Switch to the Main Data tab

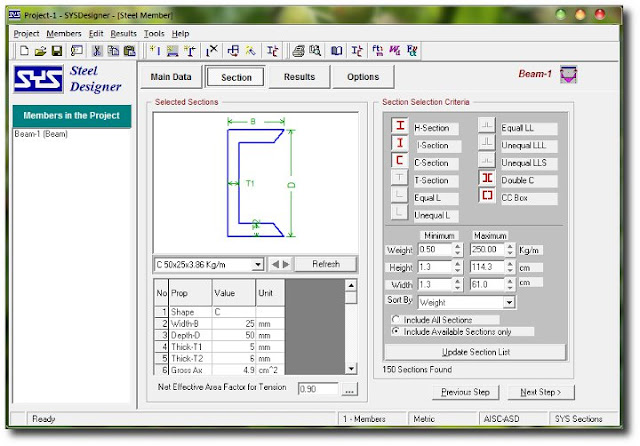[171, 77]
